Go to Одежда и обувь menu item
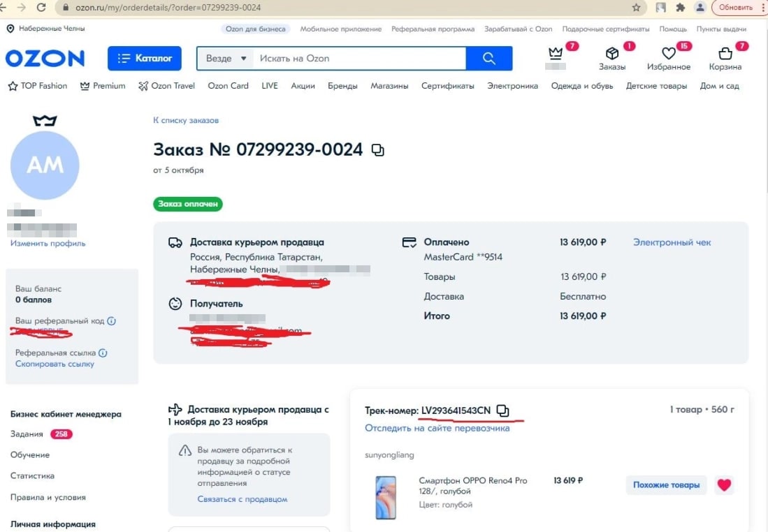The image size is (768, 532). [x=582, y=86]
